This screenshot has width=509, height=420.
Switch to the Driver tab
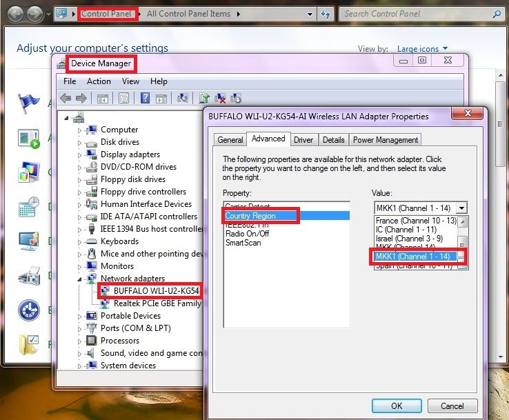point(303,140)
